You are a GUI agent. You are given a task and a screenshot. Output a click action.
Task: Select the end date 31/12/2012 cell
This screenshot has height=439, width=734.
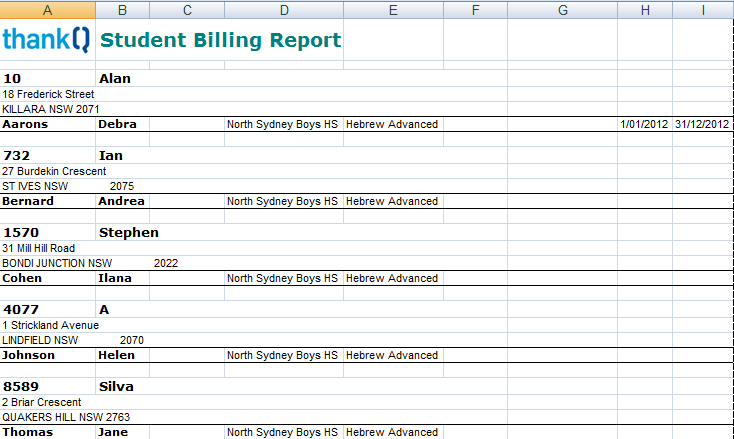pos(703,124)
